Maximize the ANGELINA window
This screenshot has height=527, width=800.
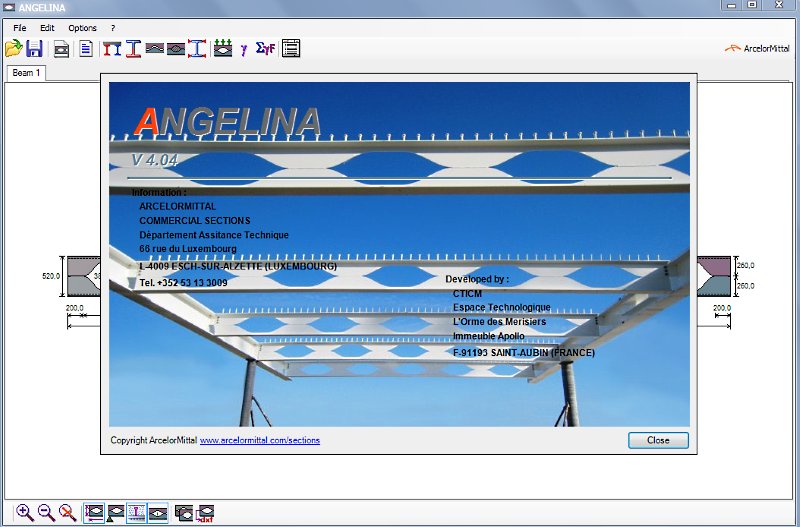click(753, 5)
